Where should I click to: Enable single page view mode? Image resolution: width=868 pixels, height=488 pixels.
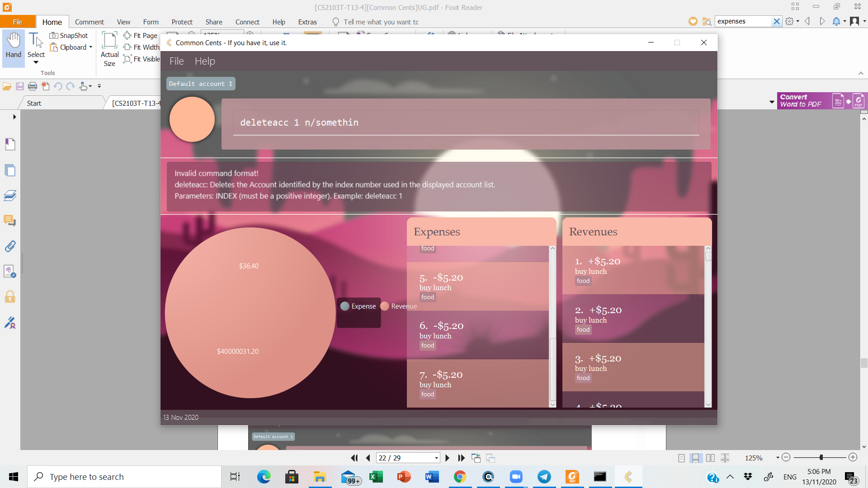coord(681,458)
